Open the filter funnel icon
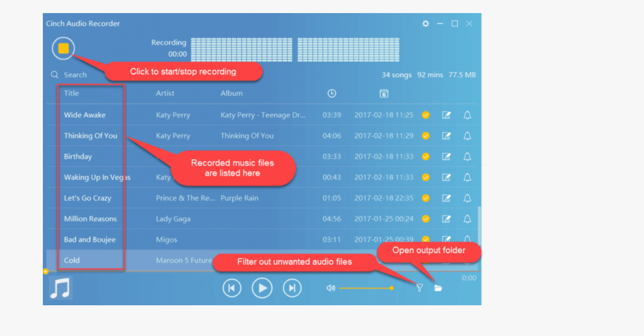This screenshot has width=644, height=336. tap(419, 288)
